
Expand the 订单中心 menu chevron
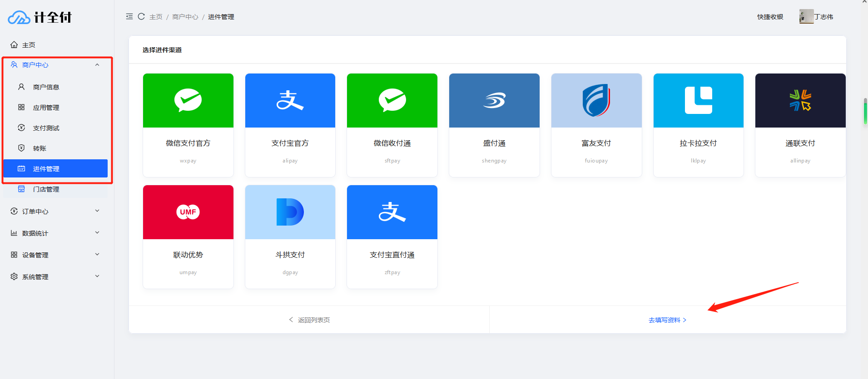[97, 211]
